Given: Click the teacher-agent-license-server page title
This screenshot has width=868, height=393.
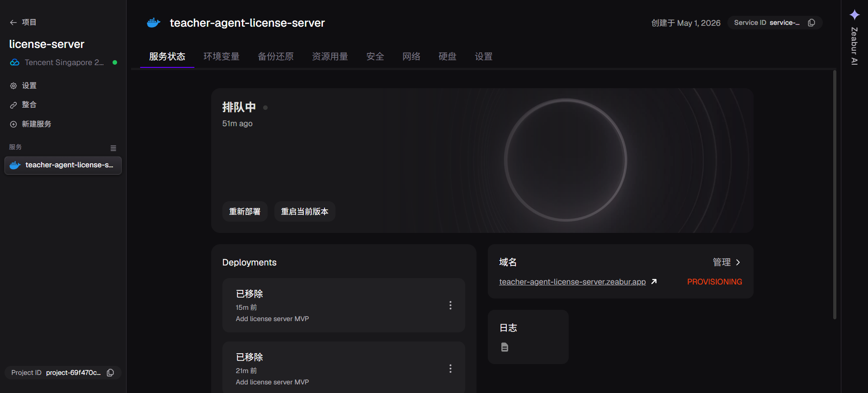Looking at the screenshot, I should point(247,23).
